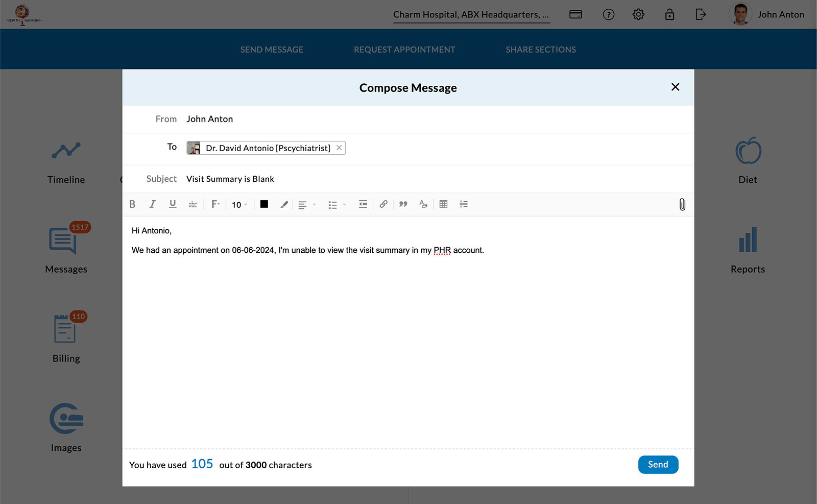The height and width of the screenshot is (504, 817).
Task: Insert a block quote
Action: (x=403, y=204)
